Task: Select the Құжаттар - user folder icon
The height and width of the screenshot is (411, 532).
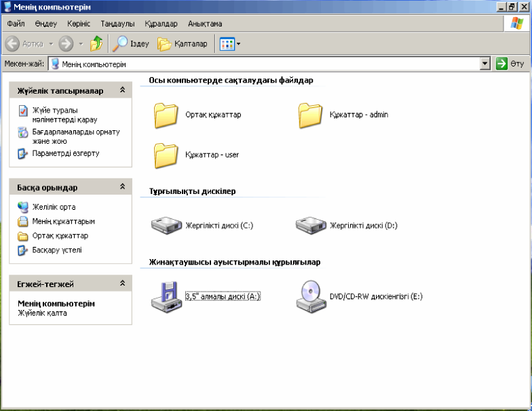Action: pos(166,155)
